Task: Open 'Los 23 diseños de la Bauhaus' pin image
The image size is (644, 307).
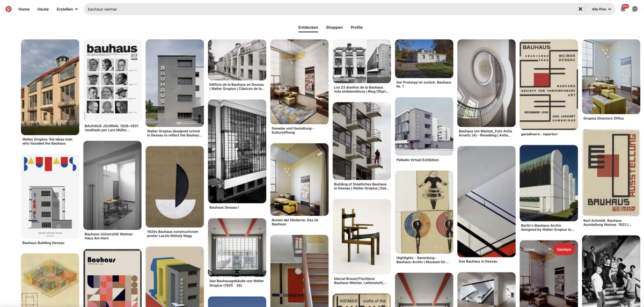Action: point(362,61)
